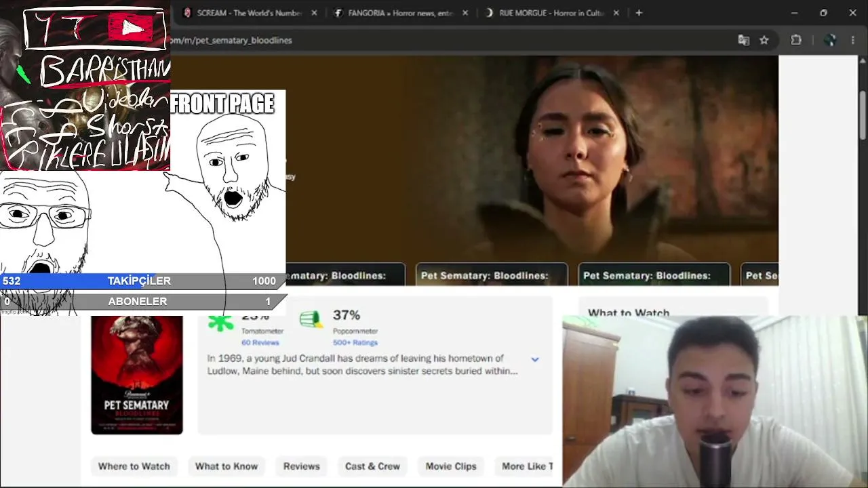Jump to What to Know section
Image resolution: width=868 pixels, height=488 pixels.
[226, 466]
